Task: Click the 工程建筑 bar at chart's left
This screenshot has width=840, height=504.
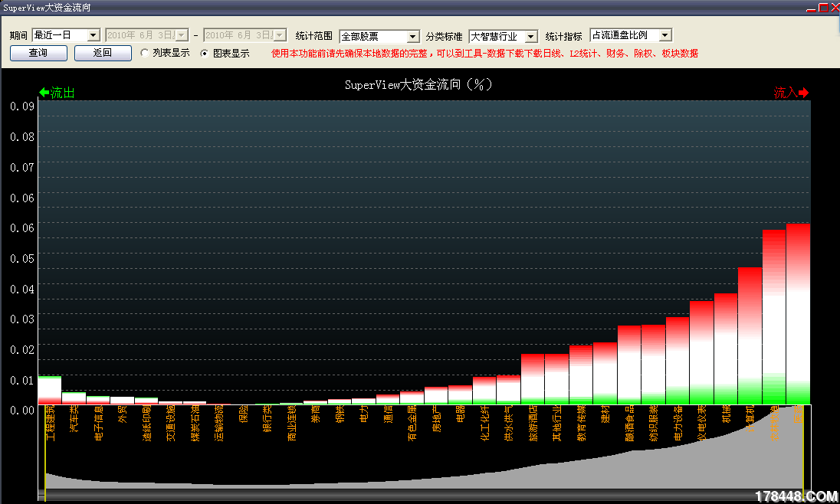Action: [49, 390]
